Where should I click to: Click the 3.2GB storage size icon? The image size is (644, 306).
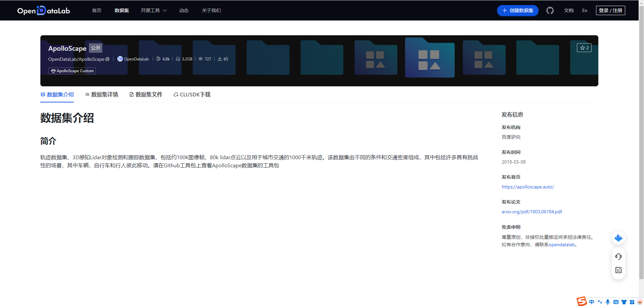click(x=178, y=59)
